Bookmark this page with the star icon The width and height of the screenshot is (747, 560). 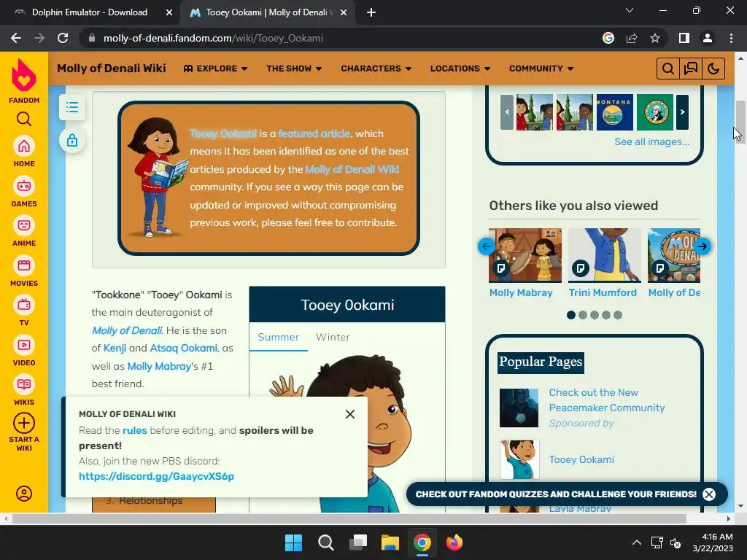pos(655,38)
